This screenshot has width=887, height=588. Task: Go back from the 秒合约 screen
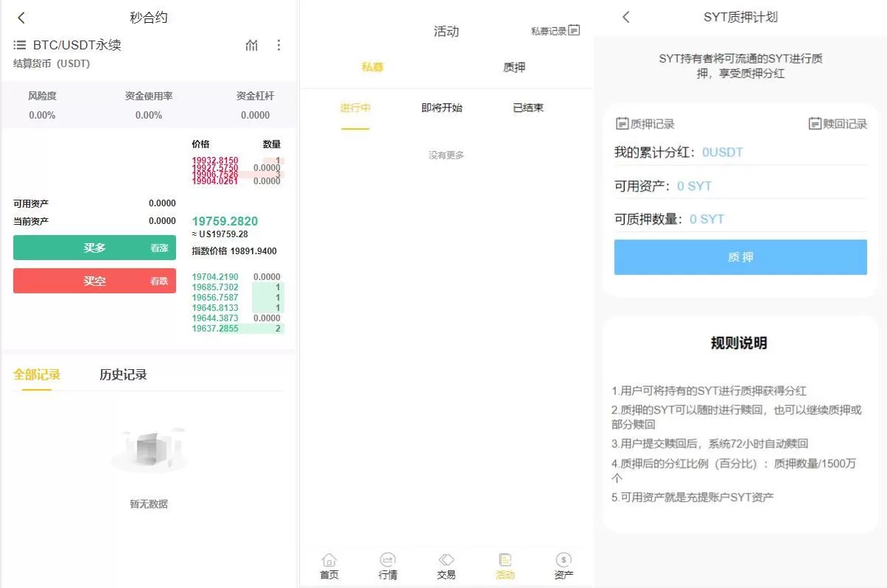pyautogui.click(x=21, y=18)
